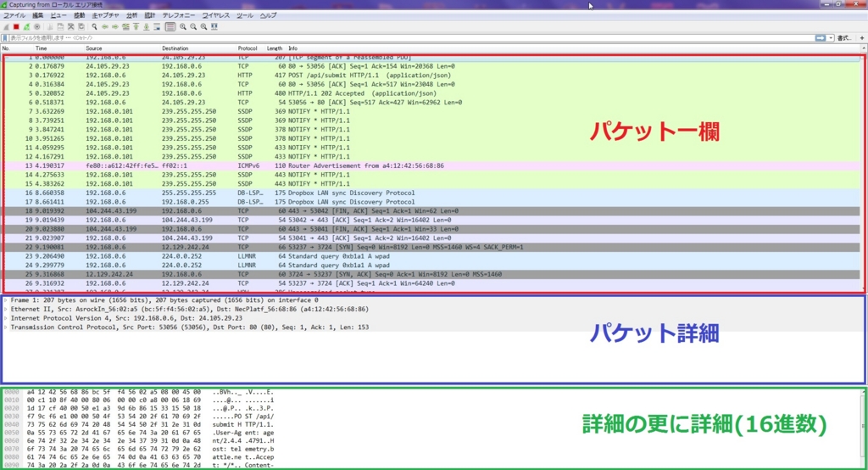This screenshot has width=868, height=470.
Task: Open the ファイル menu
Action: [14, 15]
